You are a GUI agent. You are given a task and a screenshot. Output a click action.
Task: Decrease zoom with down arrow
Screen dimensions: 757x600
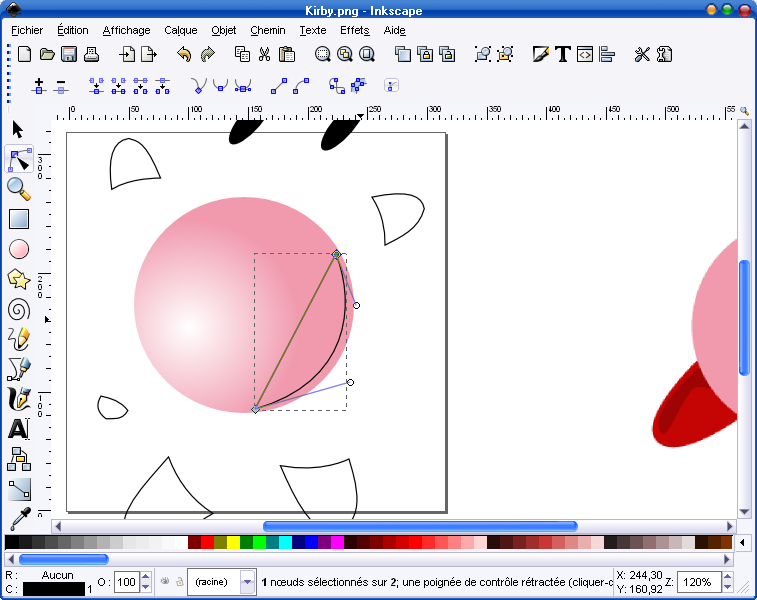[x=728, y=587]
